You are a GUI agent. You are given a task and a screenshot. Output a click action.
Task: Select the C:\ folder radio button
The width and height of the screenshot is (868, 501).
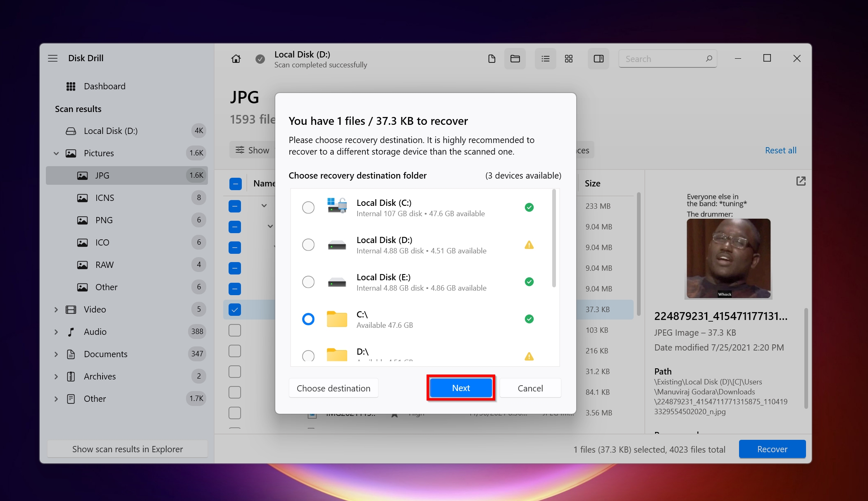[308, 319]
